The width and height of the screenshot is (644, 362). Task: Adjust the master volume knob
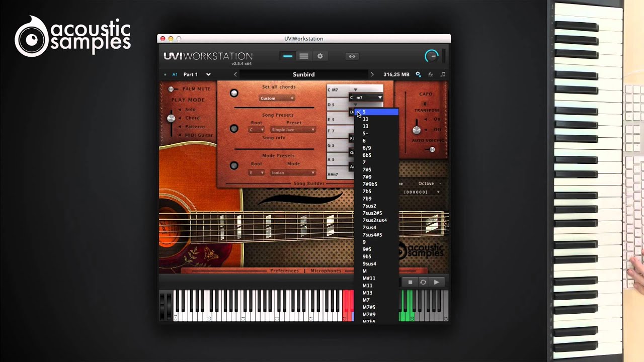pyautogui.click(x=432, y=56)
